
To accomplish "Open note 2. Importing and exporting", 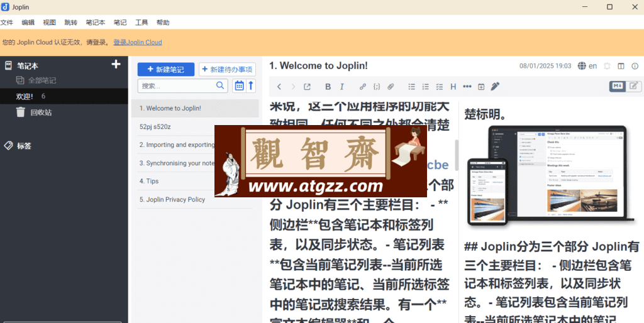I will [x=175, y=145].
